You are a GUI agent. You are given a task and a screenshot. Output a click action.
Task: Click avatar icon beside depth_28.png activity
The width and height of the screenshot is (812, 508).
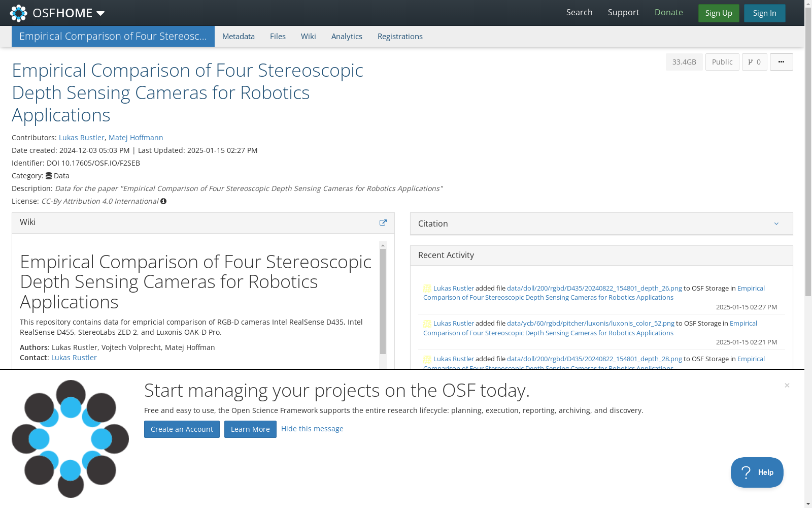(427, 359)
